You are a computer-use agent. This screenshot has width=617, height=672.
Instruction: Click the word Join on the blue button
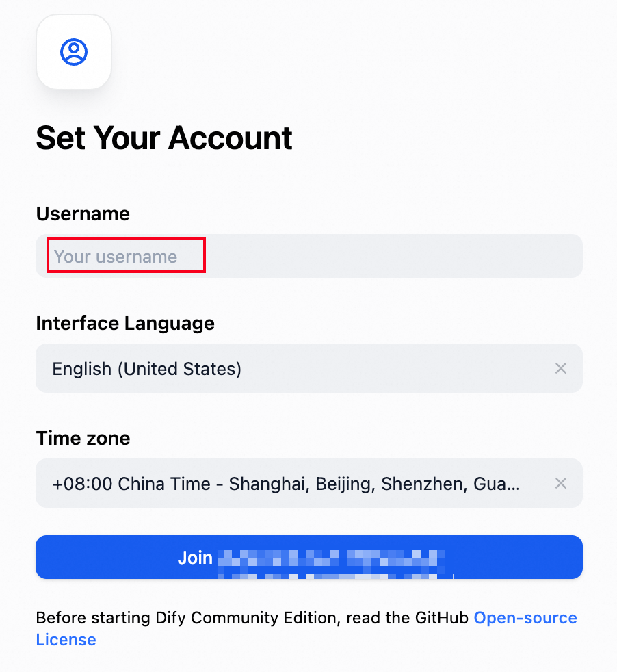195,558
